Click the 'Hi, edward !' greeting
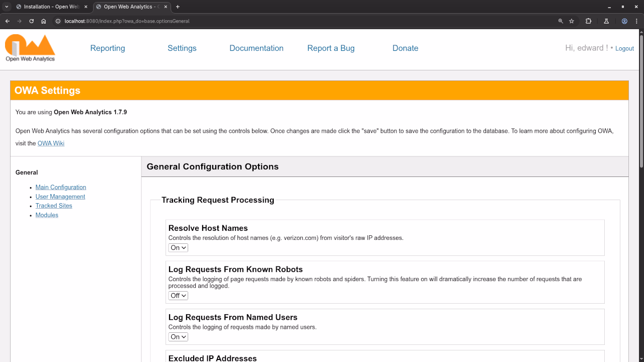Image resolution: width=644 pixels, height=362 pixels. 587,48
